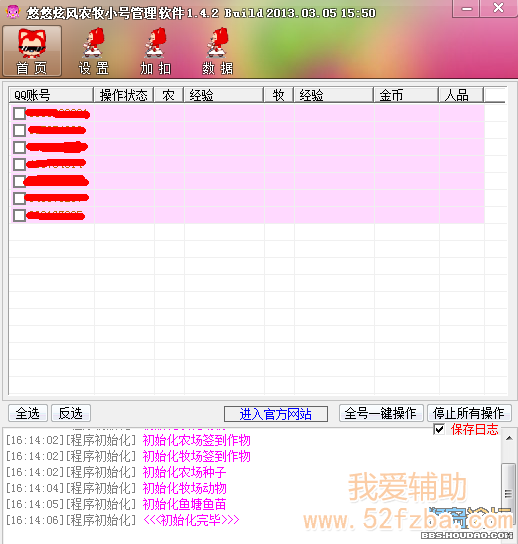
Task: Select log line 初始化农场签到作物
Action: click(x=196, y=440)
